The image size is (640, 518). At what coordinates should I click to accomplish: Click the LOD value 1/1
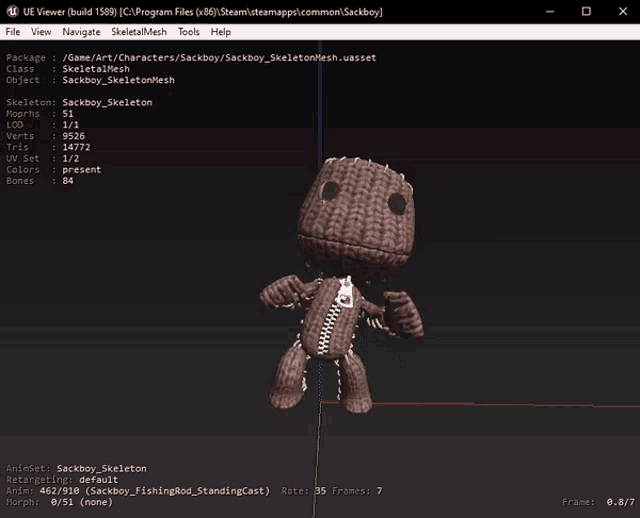click(x=71, y=125)
